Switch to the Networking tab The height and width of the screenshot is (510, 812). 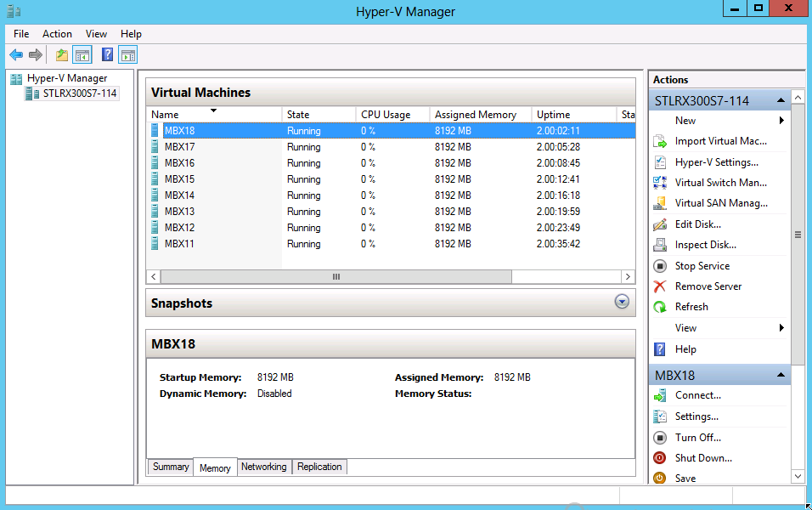[263, 467]
